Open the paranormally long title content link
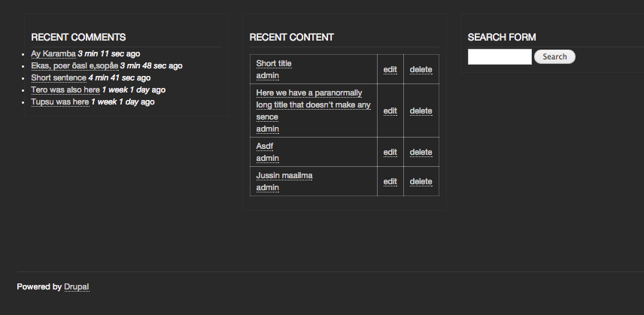Image resolution: width=644 pixels, height=315 pixels. point(314,104)
